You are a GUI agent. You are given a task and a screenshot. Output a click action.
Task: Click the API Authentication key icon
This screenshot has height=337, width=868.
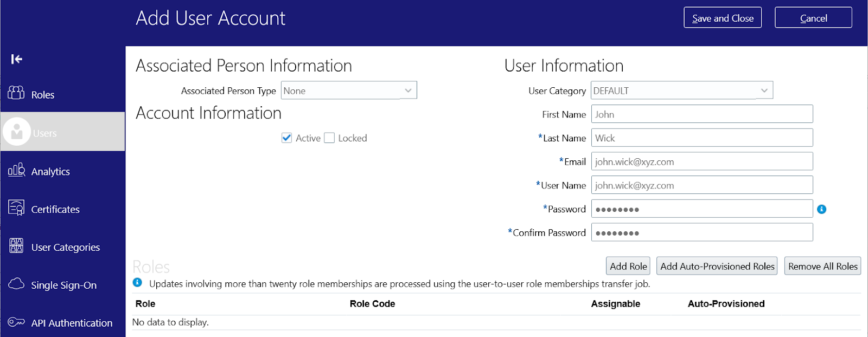coord(16,322)
